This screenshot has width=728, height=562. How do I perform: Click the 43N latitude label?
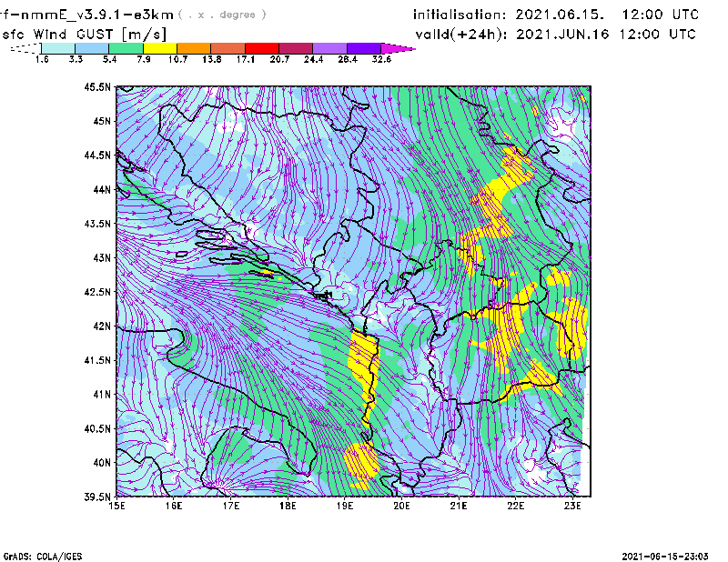[102, 257]
